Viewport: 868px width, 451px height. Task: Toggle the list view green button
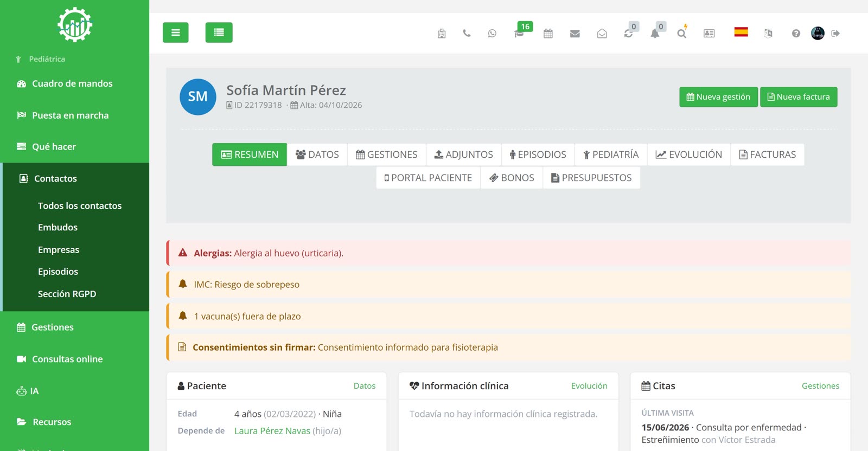219,33
